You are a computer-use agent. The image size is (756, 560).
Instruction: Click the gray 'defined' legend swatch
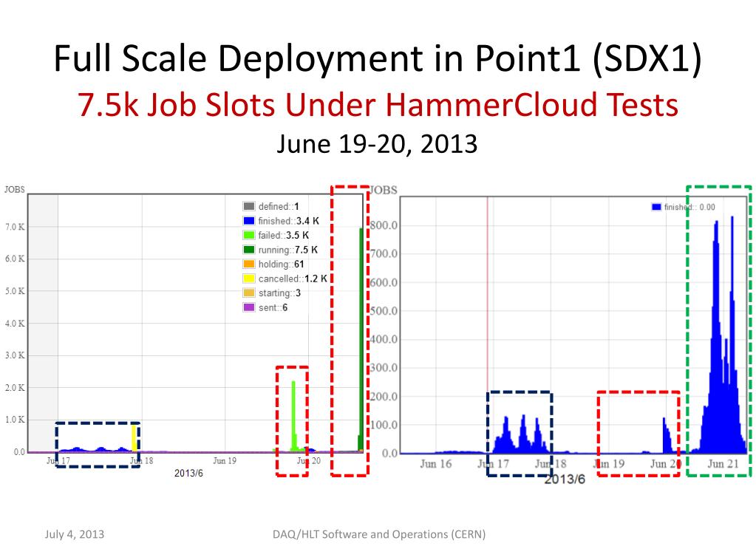click(x=249, y=206)
